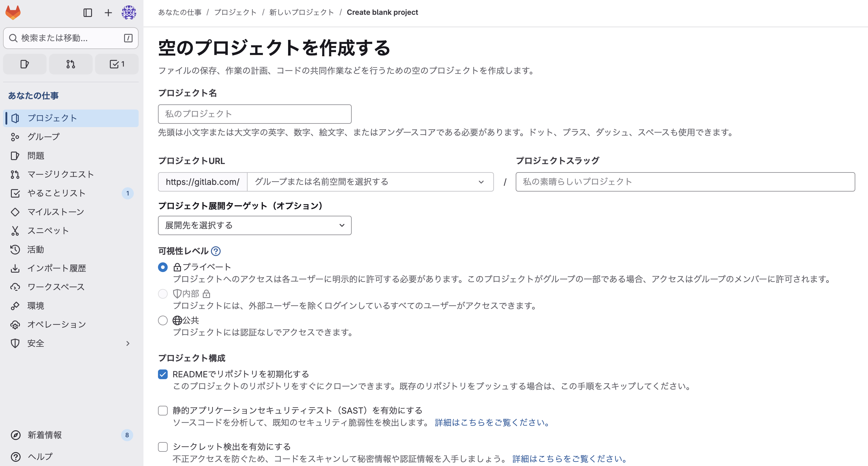Click the project icon beside プロジェクト
Screen dimensions: 868x466
coord(15,118)
